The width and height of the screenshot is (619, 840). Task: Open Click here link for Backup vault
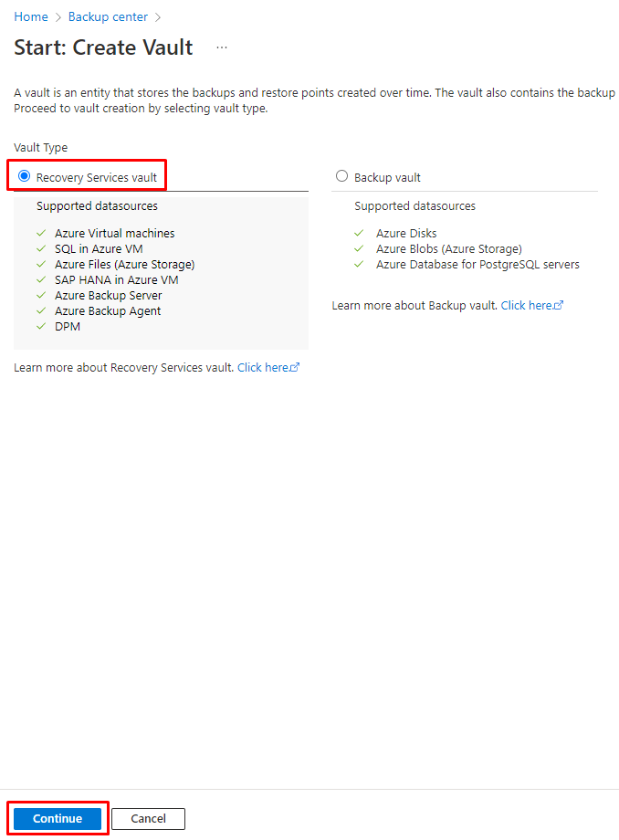tap(531, 305)
